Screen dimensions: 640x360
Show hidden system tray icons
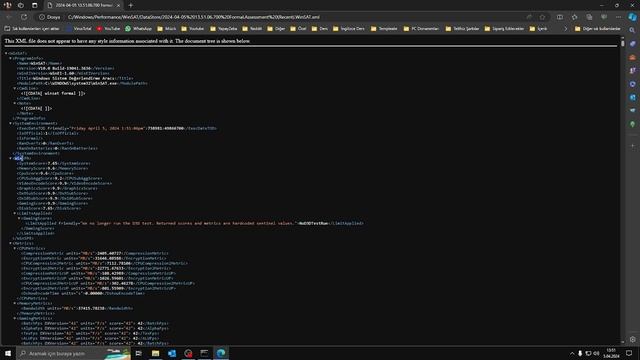[572, 353]
